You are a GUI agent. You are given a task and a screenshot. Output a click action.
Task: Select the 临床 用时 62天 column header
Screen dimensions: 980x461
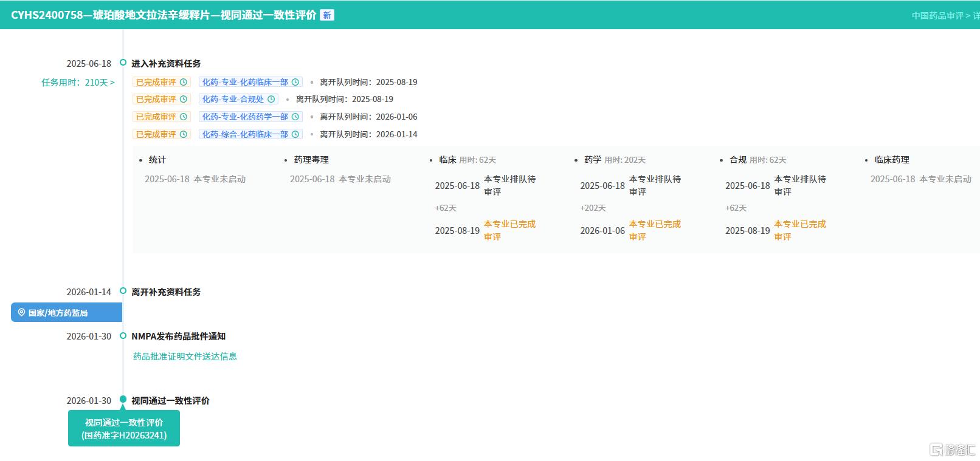pyautogui.click(x=467, y=160)
